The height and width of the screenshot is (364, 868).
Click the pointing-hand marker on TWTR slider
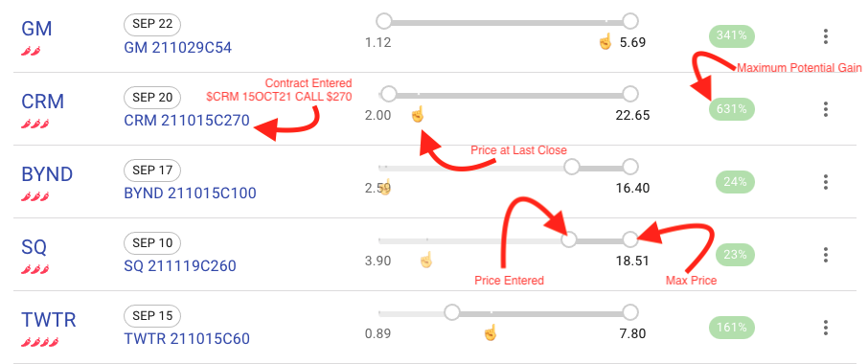[x=491, y=332]
